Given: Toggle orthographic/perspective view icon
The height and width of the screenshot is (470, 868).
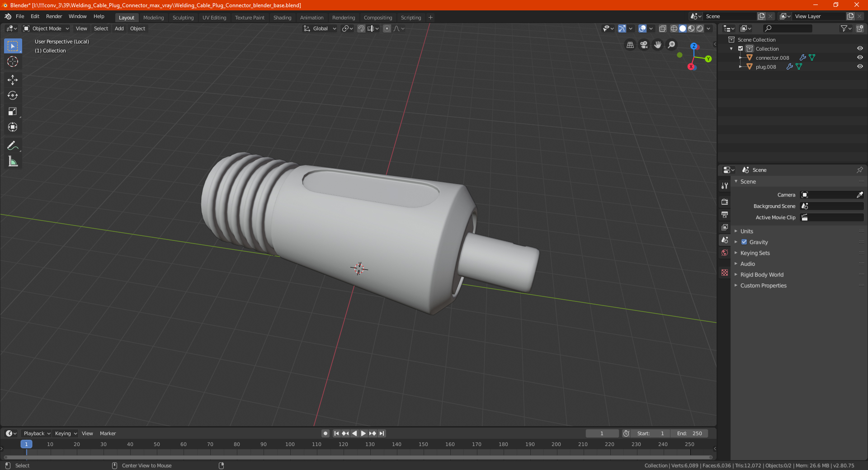Looking at the screenshot, I should pos(630,45).
